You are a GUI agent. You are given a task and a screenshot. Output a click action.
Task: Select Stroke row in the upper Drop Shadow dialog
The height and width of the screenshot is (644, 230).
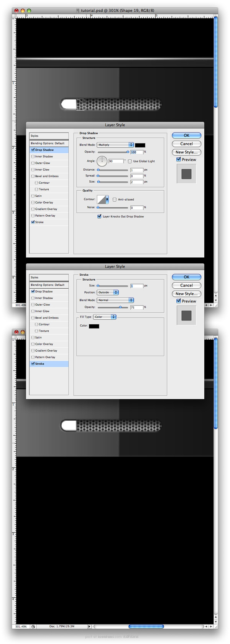click(49, 222)
